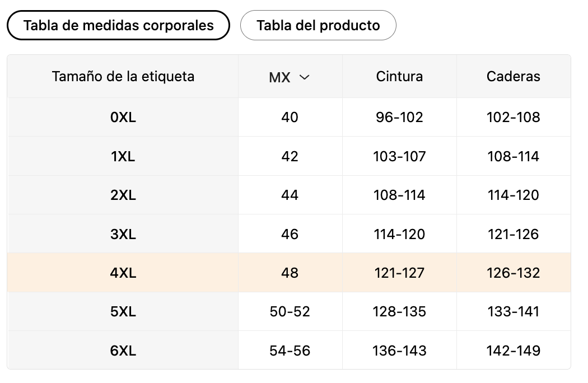This screenshot has width=588, height=383.
Task: Click MX size value 48
Action: click(290, 273)
